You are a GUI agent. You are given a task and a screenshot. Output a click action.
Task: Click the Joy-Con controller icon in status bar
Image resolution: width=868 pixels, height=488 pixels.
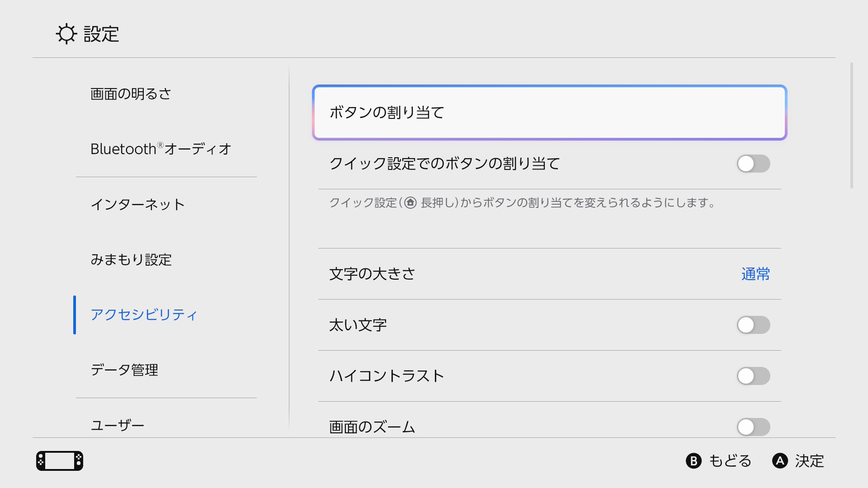[59, 461]
